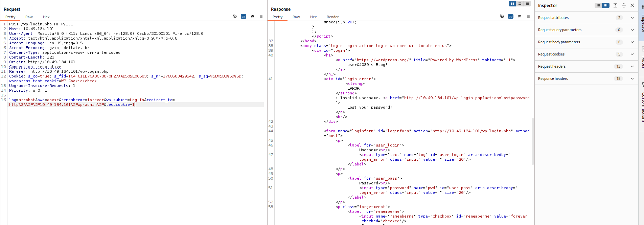This screenshot has width=644, height=225.
Task: Show \n newline characters in Response panel
Action: click(520, 16)
